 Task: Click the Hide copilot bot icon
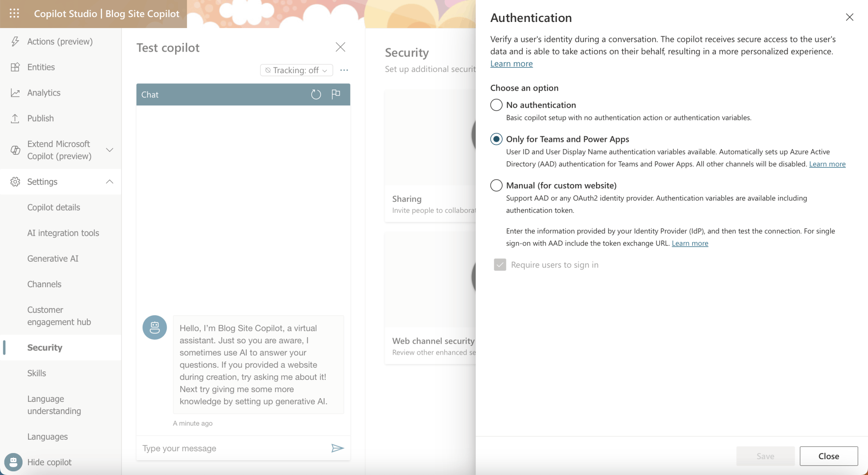tap(13, 462)
